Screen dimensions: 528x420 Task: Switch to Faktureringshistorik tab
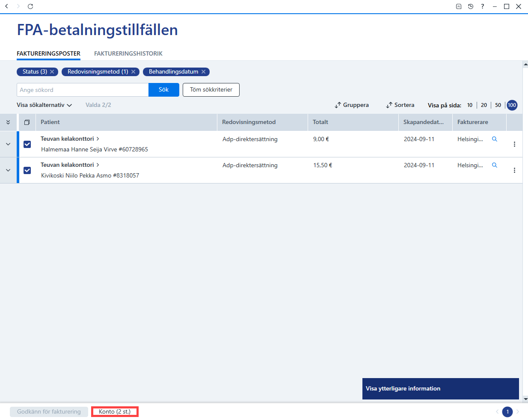click(x=128, y=53)
